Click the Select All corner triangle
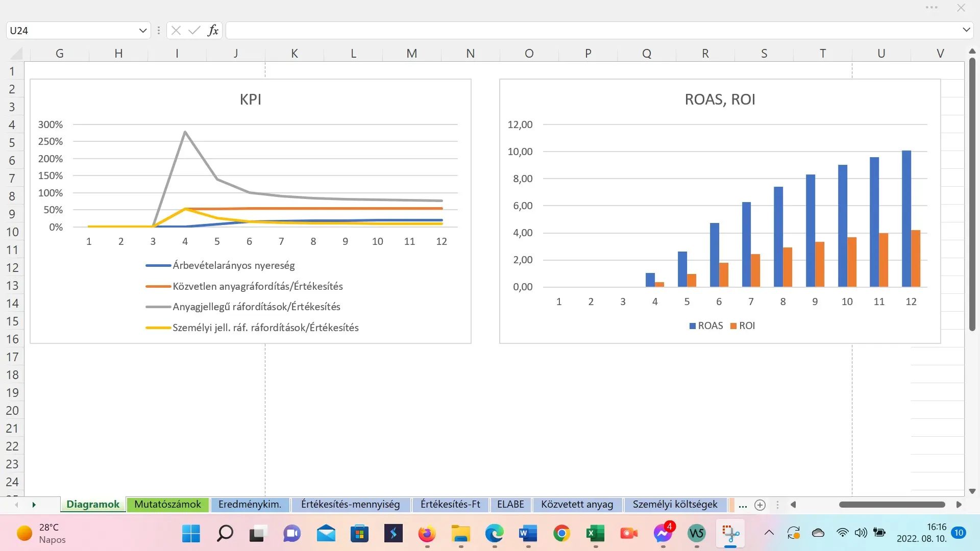The height and width of the screenshot is (551, 980). coord(16,54)
